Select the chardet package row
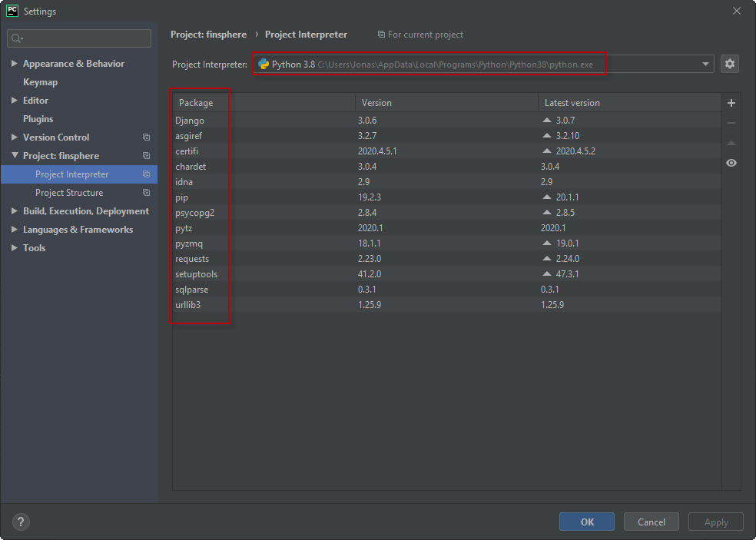Screen dimensions: 756x540 coord(447,167)
